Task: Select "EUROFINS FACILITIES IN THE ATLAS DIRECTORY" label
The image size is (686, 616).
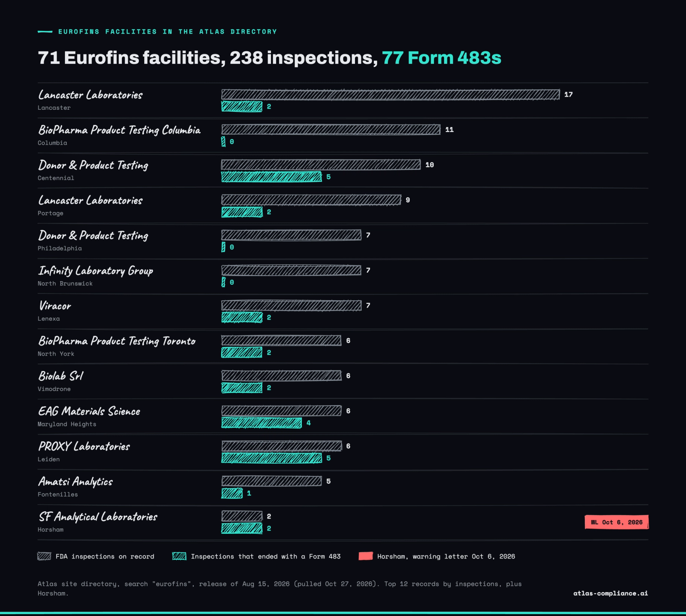Action: tap(168, 32)
